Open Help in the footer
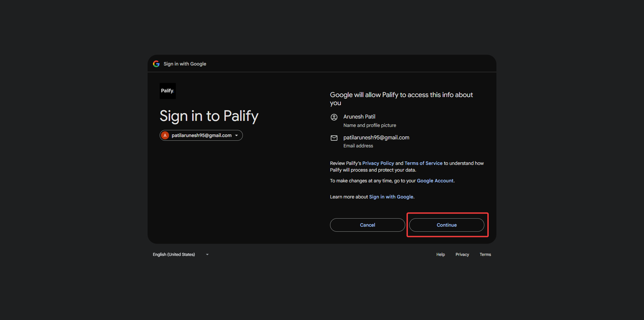 pyautogui.click(x=440, y=255)
